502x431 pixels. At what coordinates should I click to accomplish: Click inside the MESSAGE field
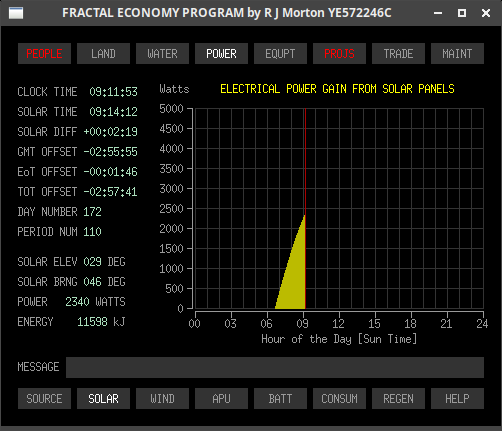275,367
